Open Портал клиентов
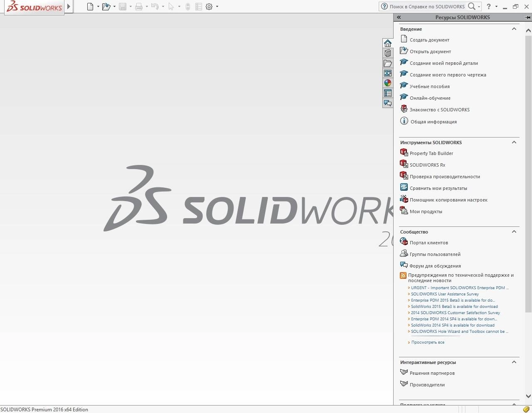Viewport: 532px width, 413px height. (x=429, y=243)
